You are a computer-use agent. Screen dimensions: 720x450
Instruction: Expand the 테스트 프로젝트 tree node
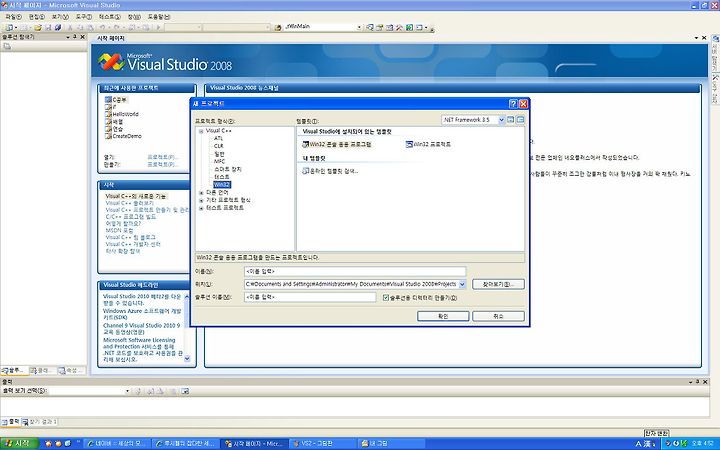coord(201,208)
